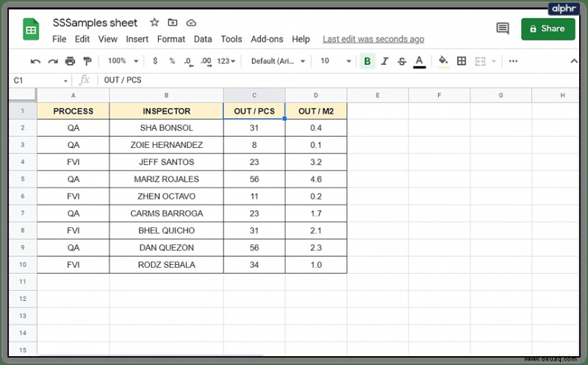
Task: Open the File menu
Action: [x=59, y=39]
